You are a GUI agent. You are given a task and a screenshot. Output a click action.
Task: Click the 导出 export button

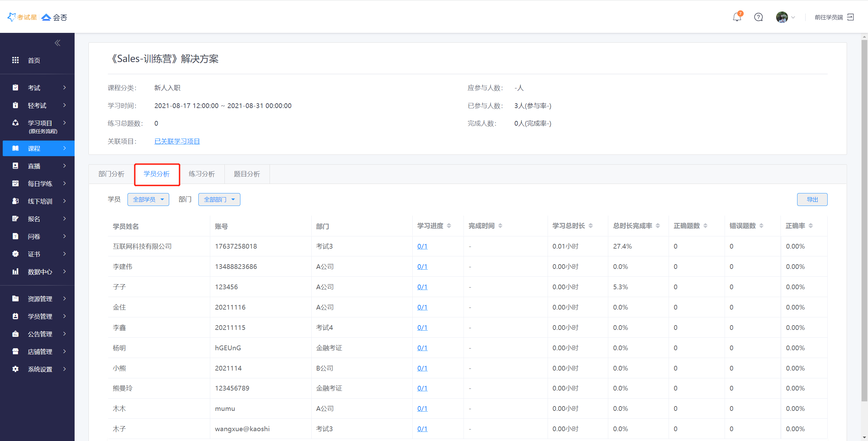(x=812, y=199)
